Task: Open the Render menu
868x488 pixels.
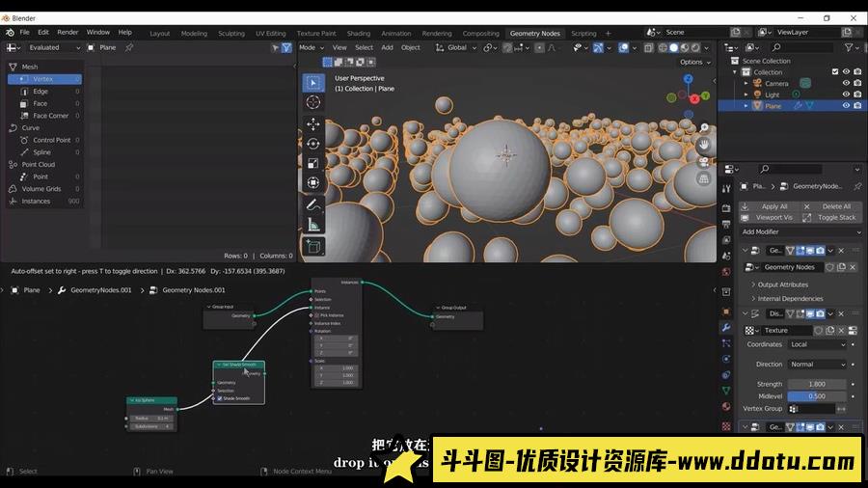Action: point(68,32)
